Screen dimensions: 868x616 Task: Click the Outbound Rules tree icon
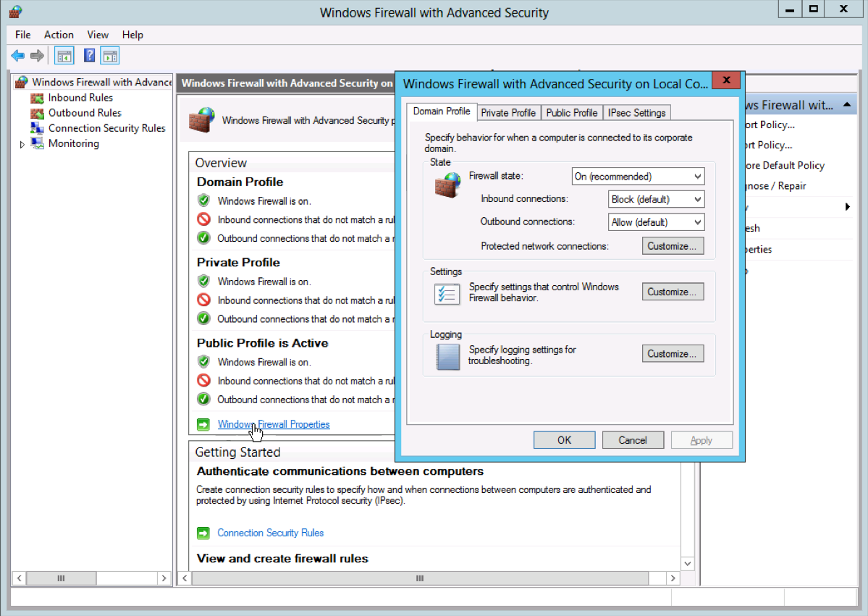(x=37, y=113)
